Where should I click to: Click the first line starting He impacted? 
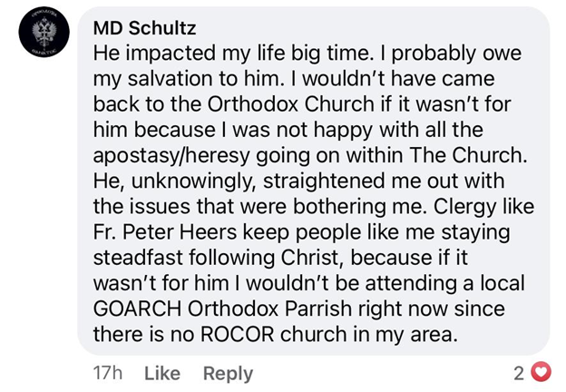(307, 54)
